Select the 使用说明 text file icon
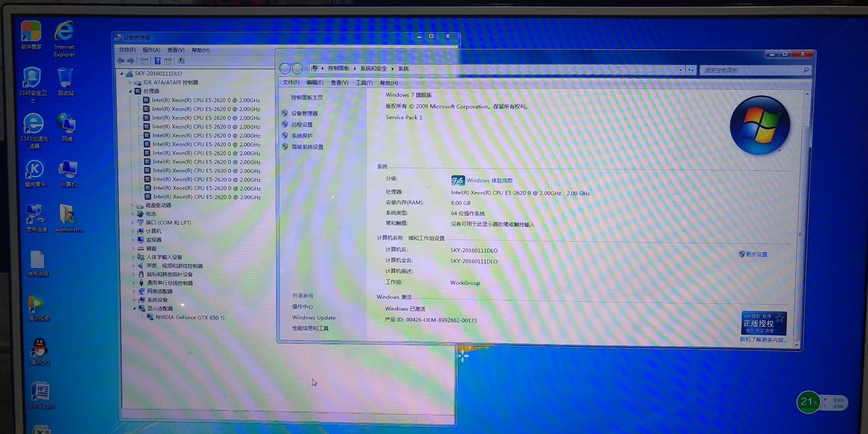This screenshot has width=868, height=434. (38, 263)
